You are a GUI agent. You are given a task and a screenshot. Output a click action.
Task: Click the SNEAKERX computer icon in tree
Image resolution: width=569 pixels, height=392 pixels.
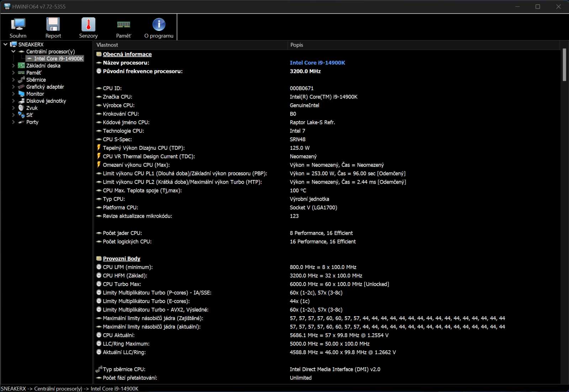(14, 44)
